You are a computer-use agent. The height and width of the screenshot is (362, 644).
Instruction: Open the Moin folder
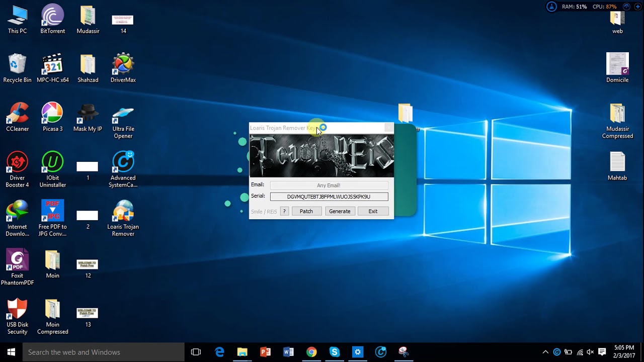[x=52, y=264]
